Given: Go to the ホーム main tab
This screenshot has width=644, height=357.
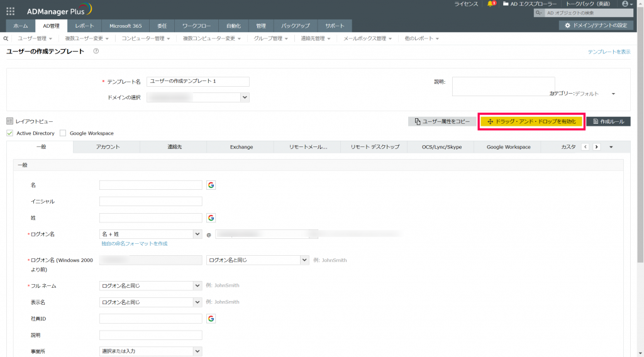Looking at the screenshot, I should [x=21, y=26].
